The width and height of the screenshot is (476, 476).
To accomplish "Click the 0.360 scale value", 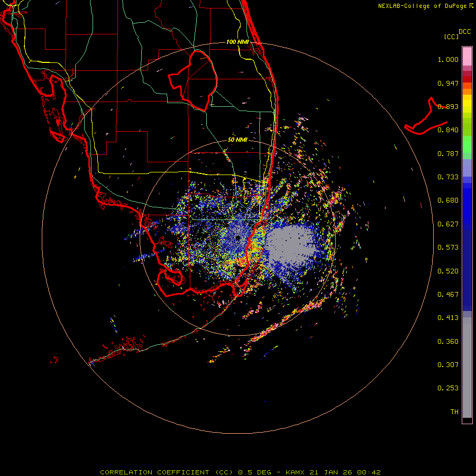I will coord(448,342).
